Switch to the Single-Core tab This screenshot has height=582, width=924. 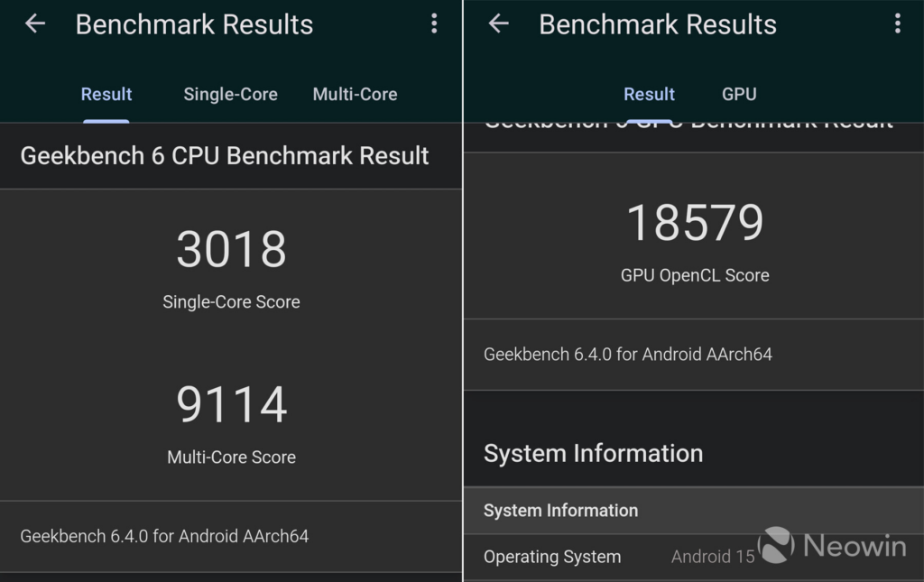[230, 94]
